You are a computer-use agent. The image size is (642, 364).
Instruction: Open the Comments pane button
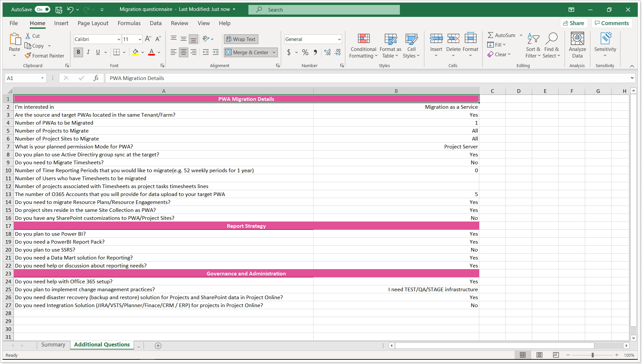[x=612, y=23]
